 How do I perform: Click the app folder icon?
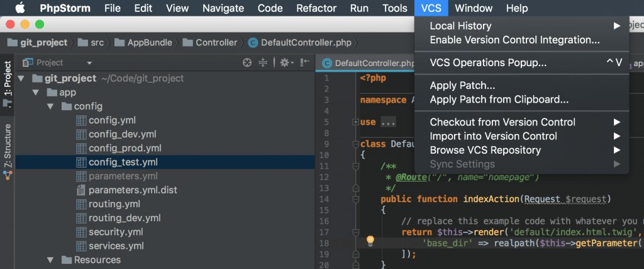(x=52, y=93)
